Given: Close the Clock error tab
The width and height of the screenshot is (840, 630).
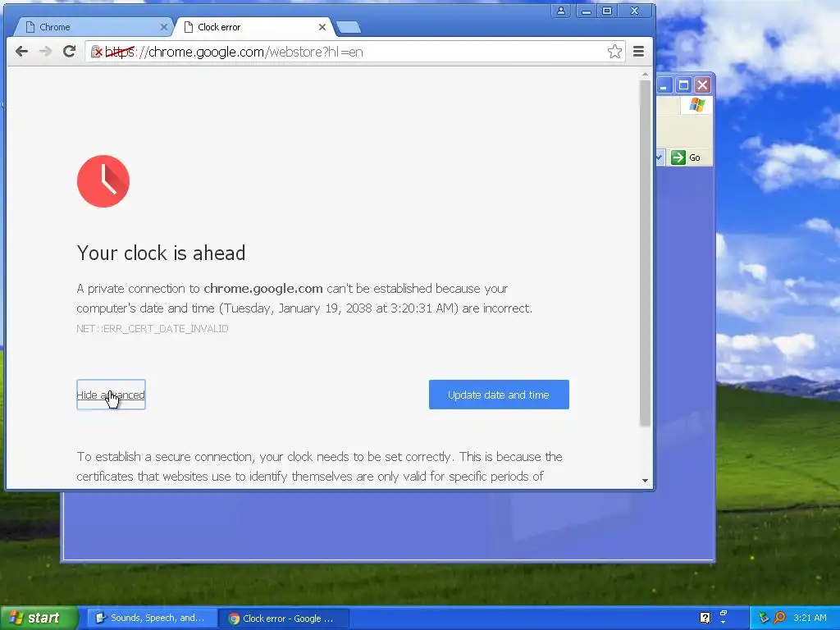Looking at the screenshot, I should click(x=322, y=27).
